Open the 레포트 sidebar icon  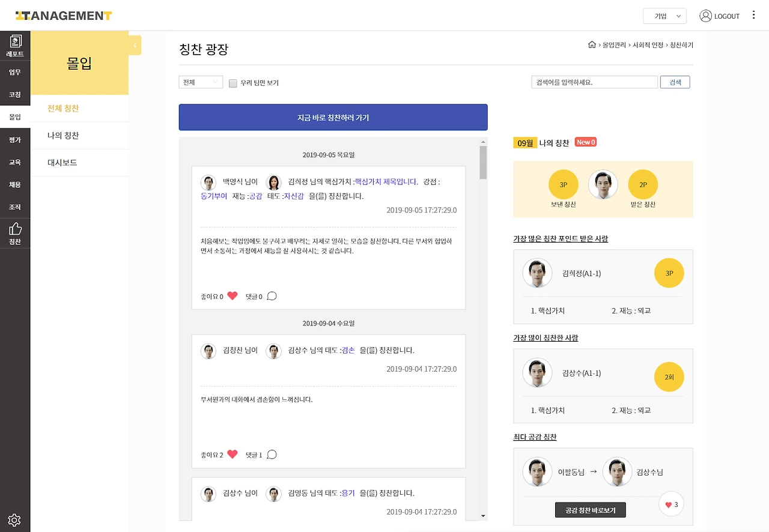coord(14,44)
